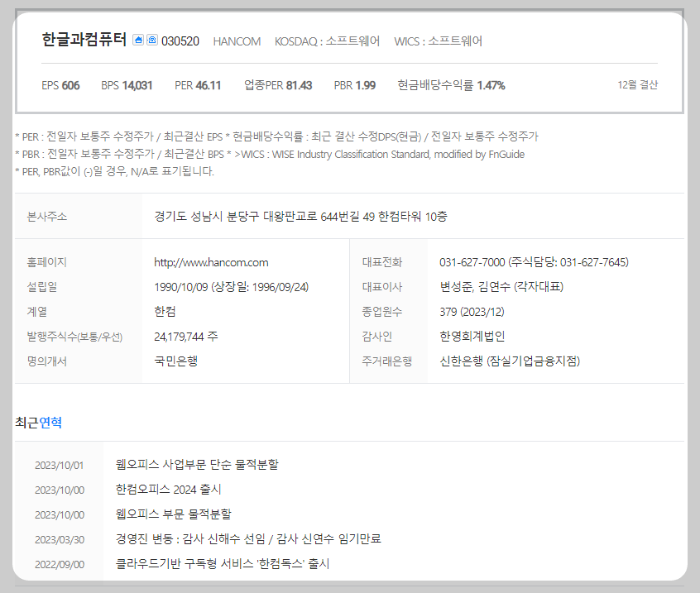Click the 업종PER 81.43 value
Image resolution: width=700 pixels, height=593 pixels.
click(x=278, y=85)
